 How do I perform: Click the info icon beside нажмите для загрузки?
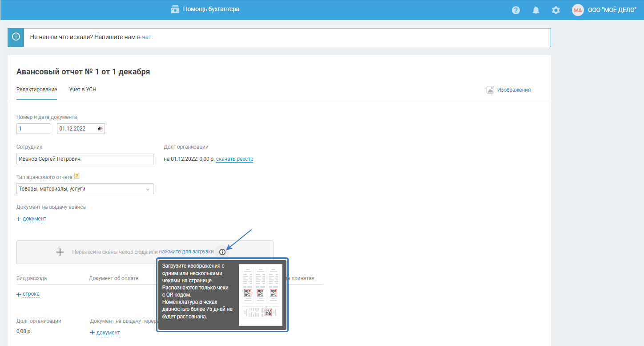(x=222, y=252)
